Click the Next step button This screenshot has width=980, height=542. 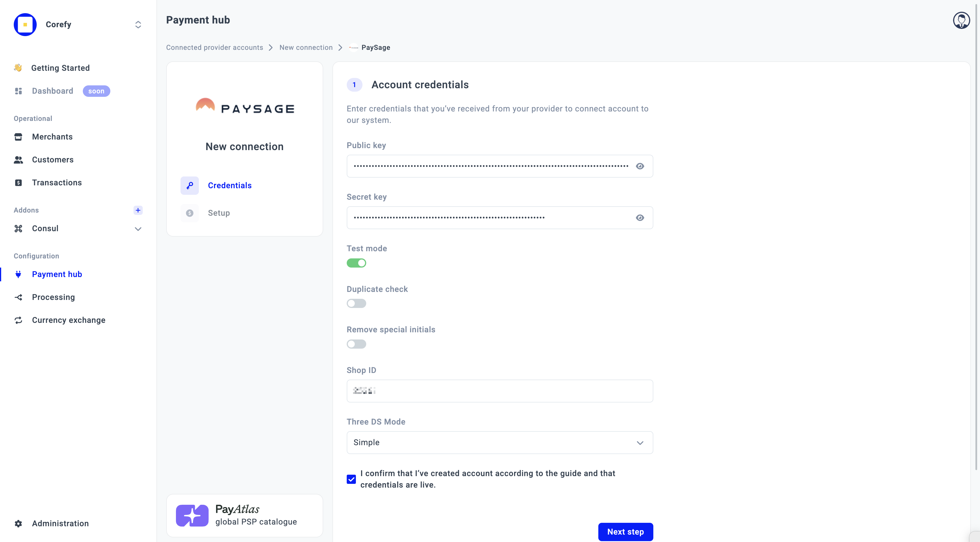point(625,532)
